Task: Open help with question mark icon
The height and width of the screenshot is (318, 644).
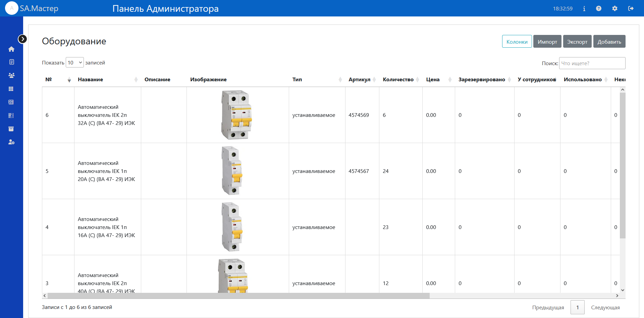Action: pos(598,8)
